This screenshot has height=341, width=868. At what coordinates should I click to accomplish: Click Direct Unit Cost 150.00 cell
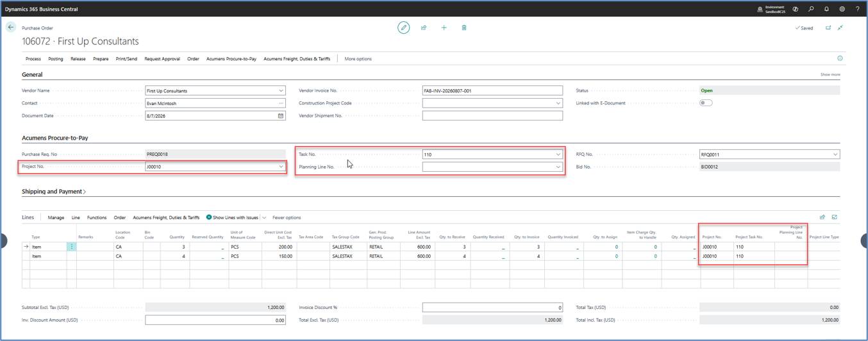pos(279,256)
